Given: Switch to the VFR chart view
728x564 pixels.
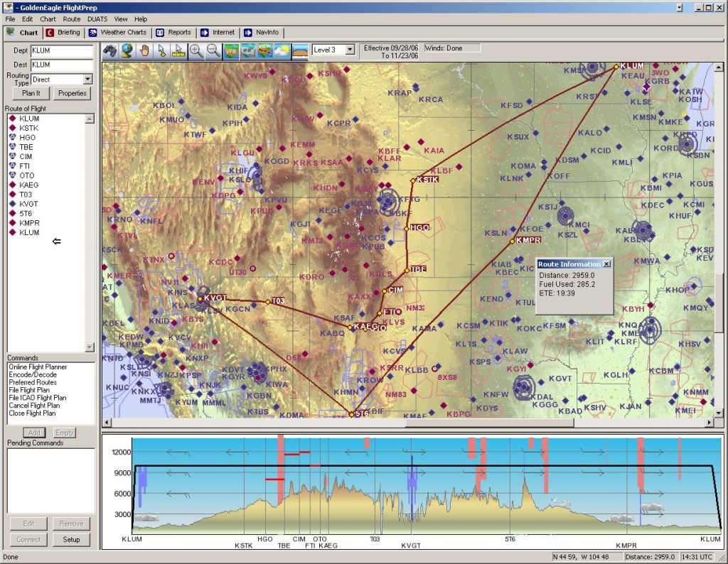Looking at the screenshot, I should 231,50.
